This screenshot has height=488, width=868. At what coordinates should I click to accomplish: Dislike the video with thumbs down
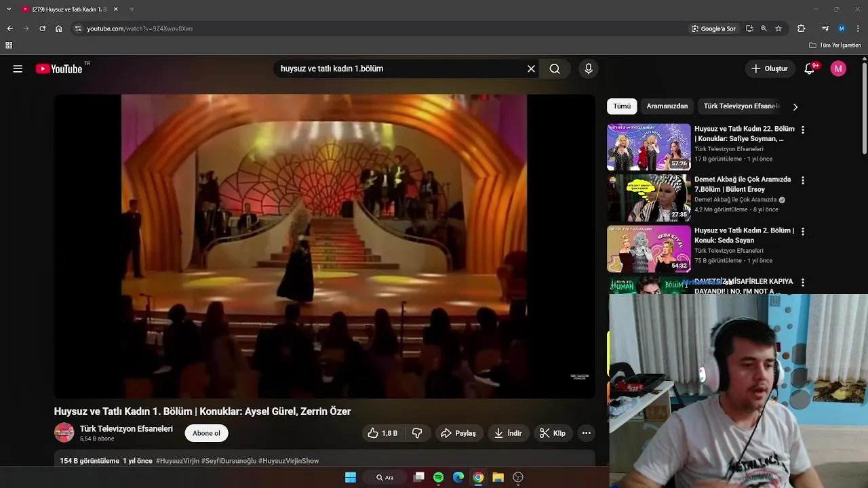tap(417, 433)
